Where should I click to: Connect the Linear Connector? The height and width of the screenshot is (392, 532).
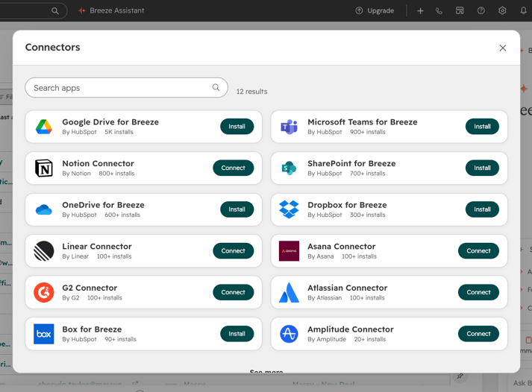pyautogui.click(x=233, y=250)
